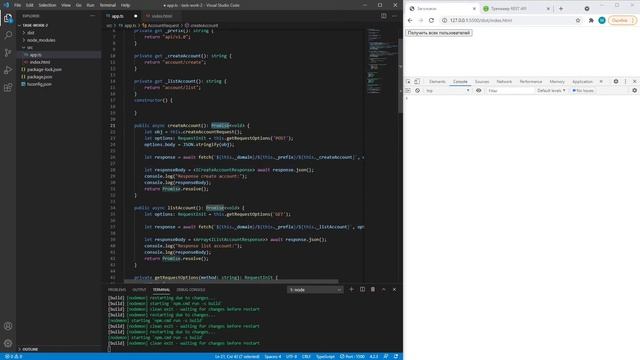Open console settings gear in DevTools
Screen dimensions: 640x360
click(x=634, y=91)
